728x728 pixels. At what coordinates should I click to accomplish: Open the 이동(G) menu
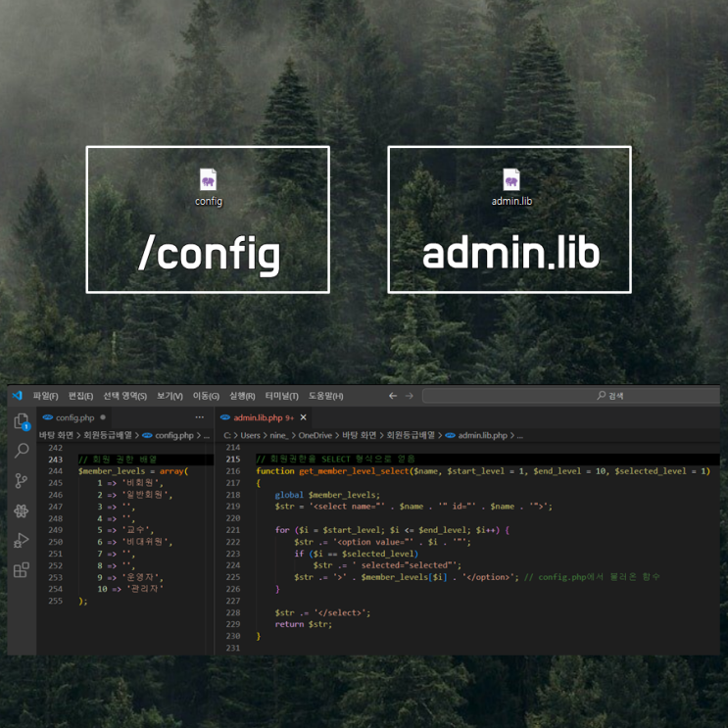(x=206, y=396)
